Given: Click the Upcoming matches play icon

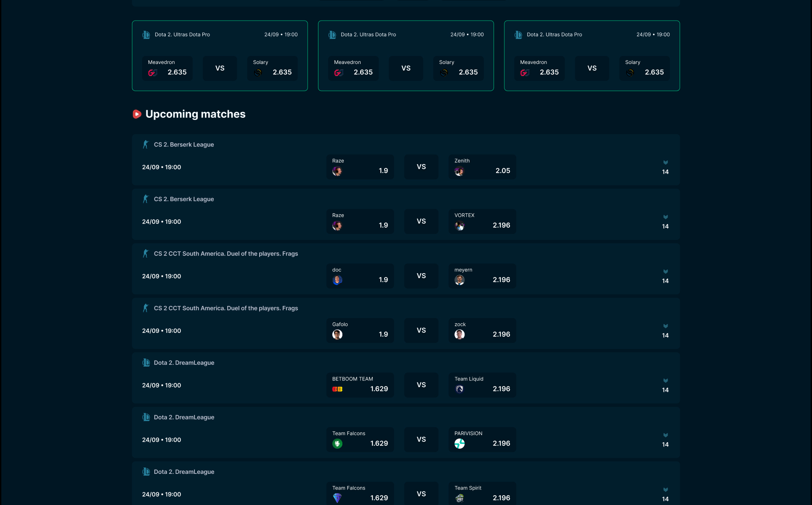Looking at the screenshot, I should click(137, 114).
